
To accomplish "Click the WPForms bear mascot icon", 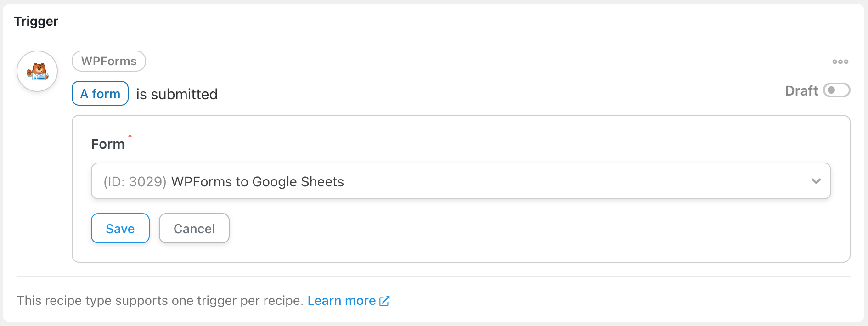I will pyautogui.click(x=37, y=71).
